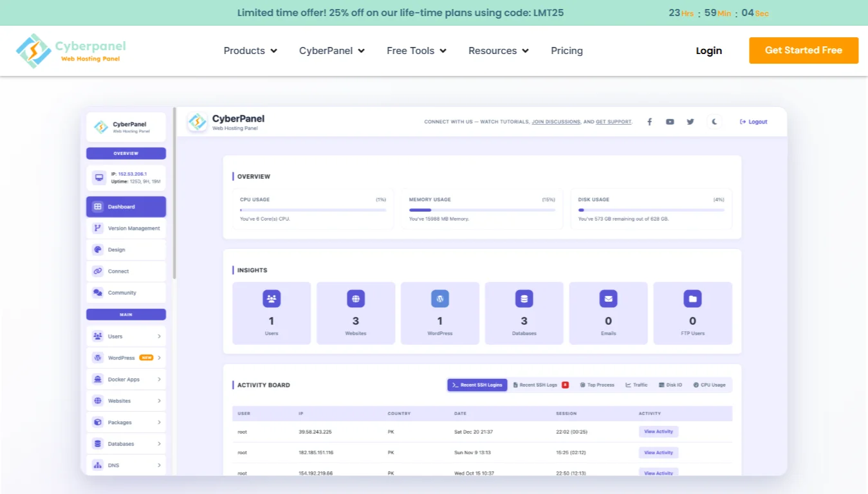868x494 pixels.
Task: Click the Docker Apps sidebar icon
Action: [98, 380]
